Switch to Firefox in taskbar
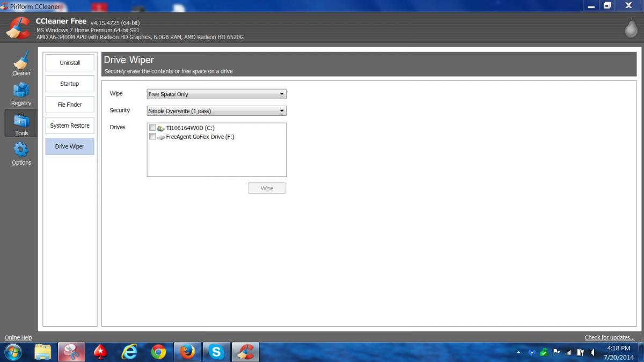644x362 pixels. [187, 352]
